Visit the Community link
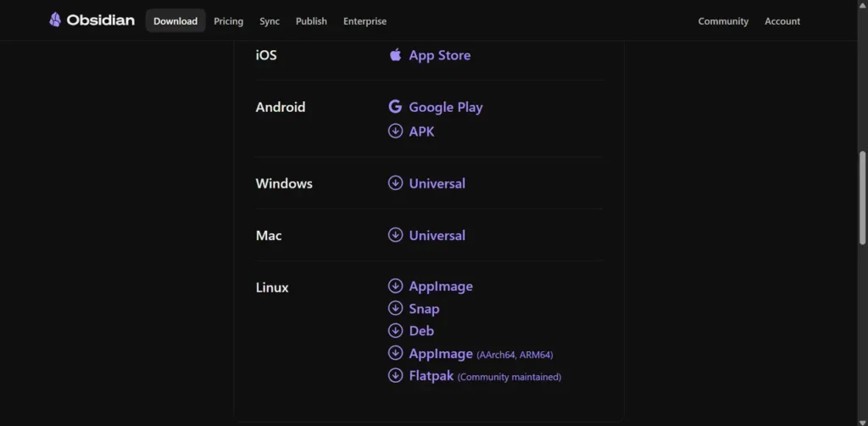868x426 pixels. coord(723,21)
